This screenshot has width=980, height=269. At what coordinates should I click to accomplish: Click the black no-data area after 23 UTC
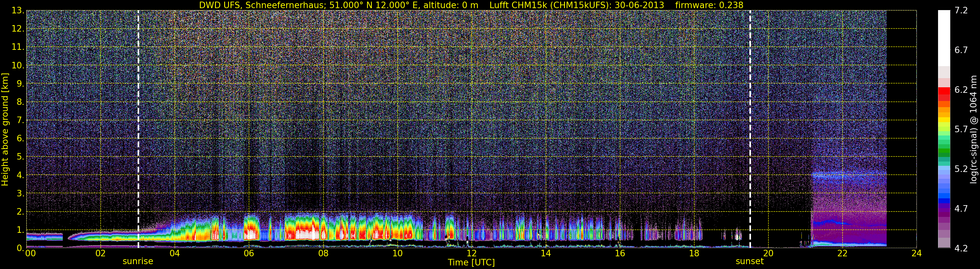[902, 129]
